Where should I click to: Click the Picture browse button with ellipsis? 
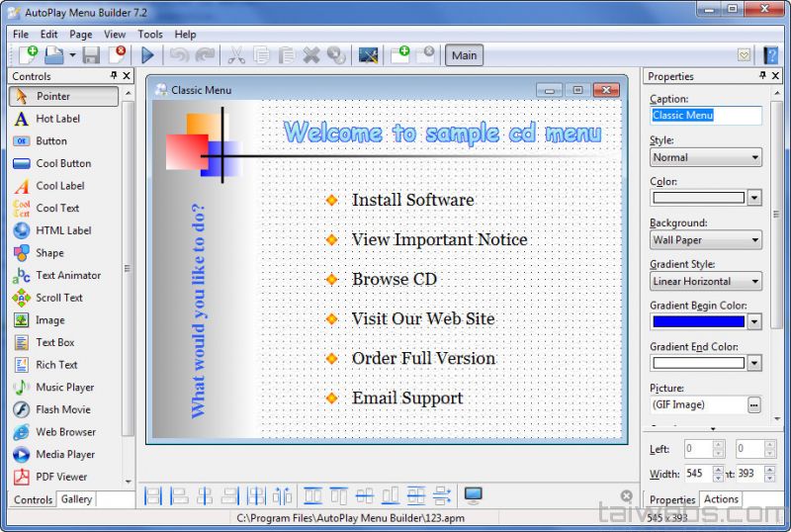pos(753,404)
